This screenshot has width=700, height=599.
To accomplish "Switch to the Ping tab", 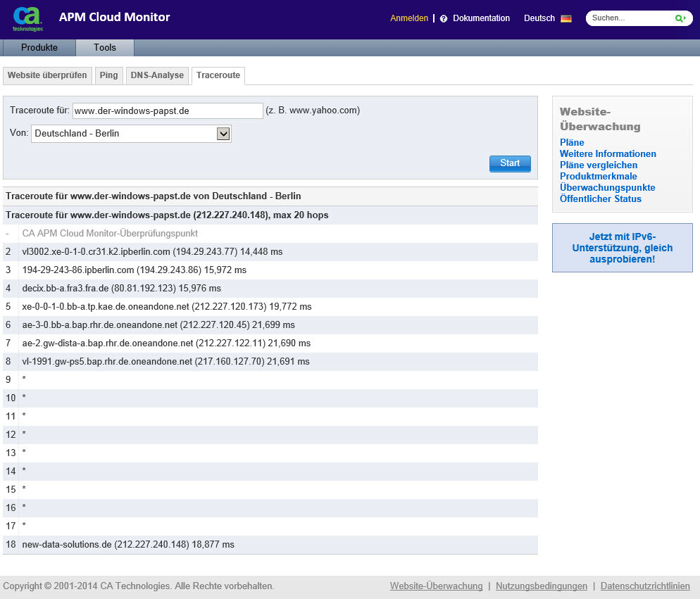I will pyautogui.click(x=108, y=75).
